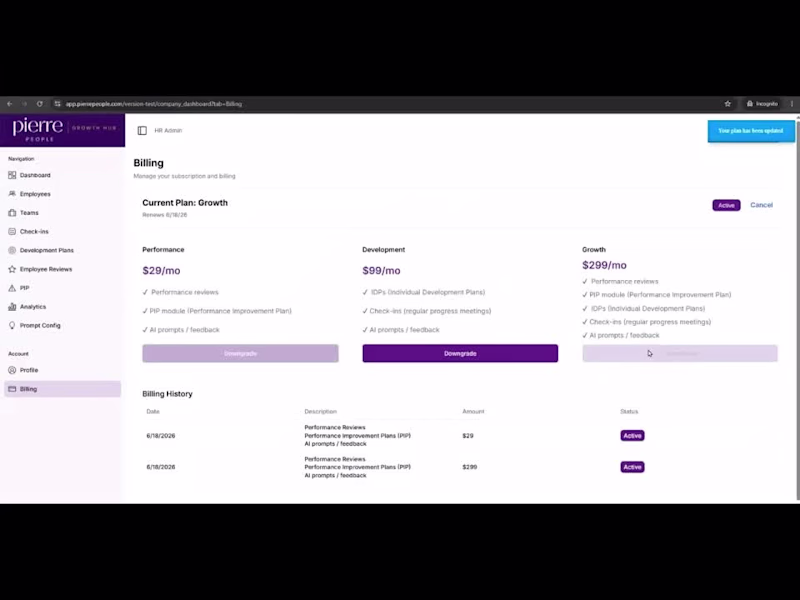This screenshot has width=800, height=600.
Task: Open the Profile user icon
Action: point(12,370)
